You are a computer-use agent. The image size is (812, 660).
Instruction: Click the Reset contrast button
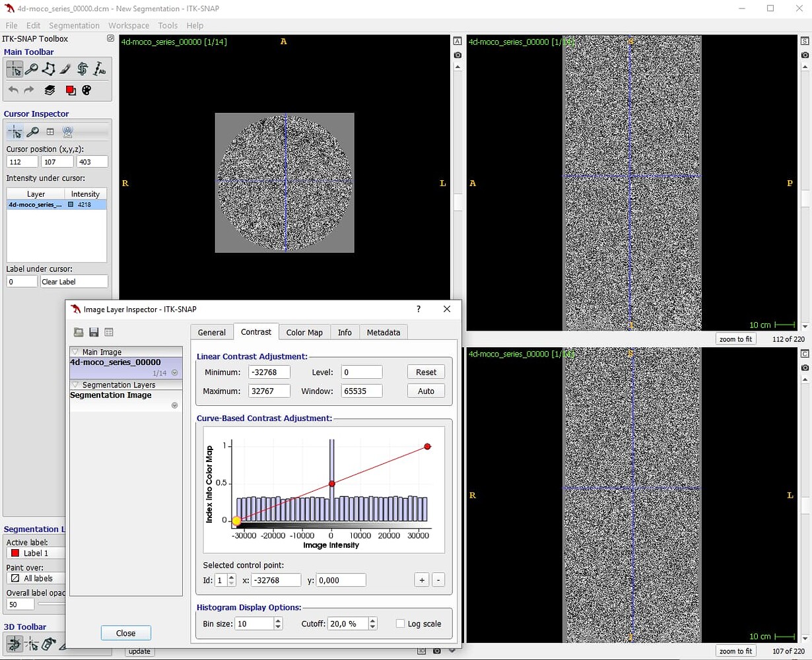click(425, 372)
